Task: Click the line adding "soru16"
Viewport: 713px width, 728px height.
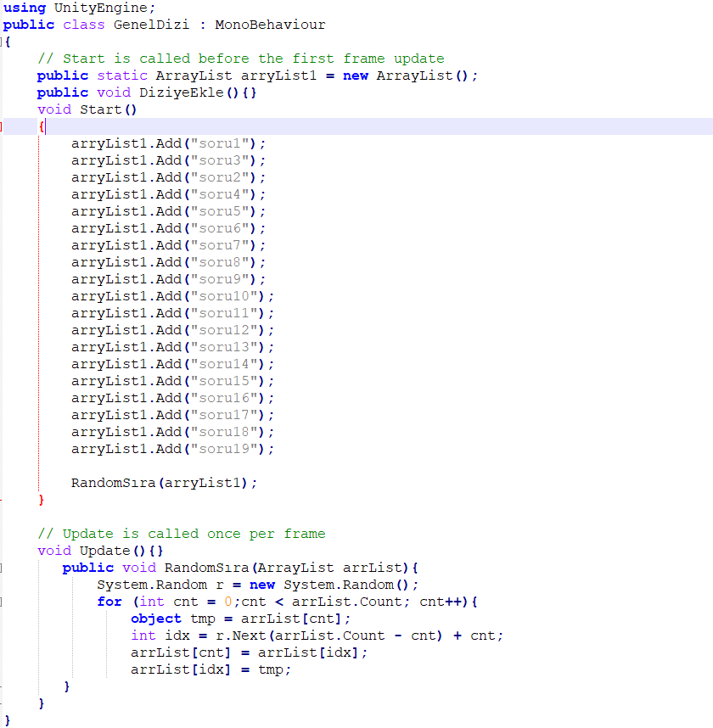Action: [x=172, y=398]
